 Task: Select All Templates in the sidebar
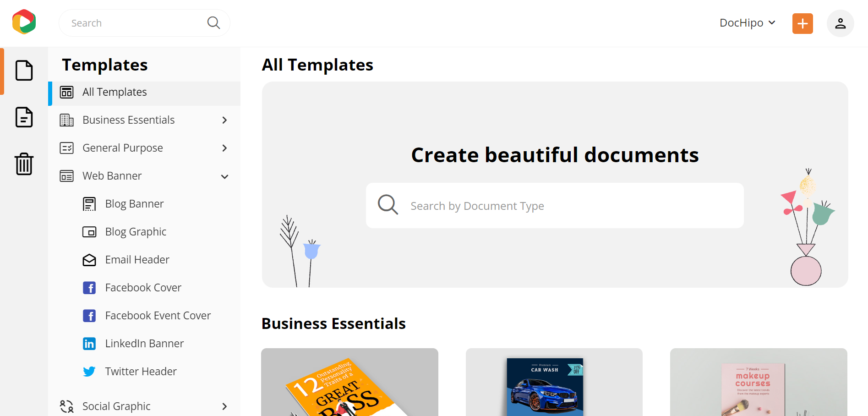115,92
